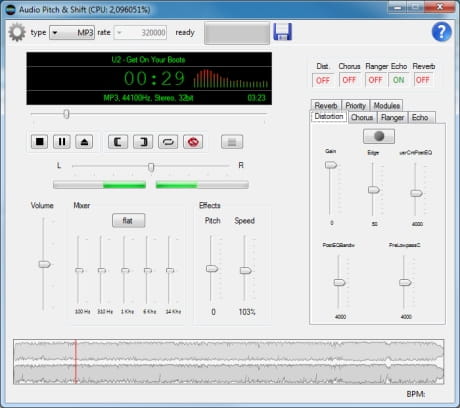
Task: Click the PreLowpassCutoff slider handle
Action: (x=405, y=283)
